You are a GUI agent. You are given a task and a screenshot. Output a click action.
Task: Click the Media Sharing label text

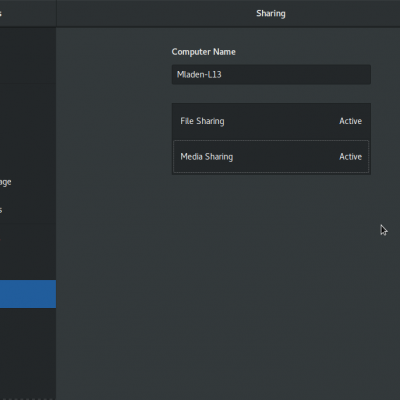tap(207, 157)
